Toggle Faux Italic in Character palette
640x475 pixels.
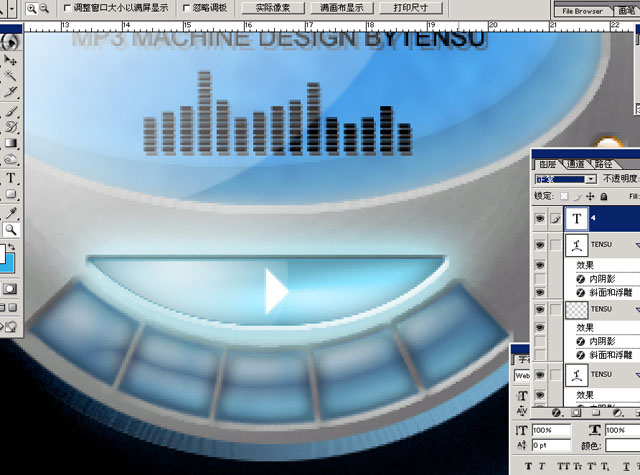click(542, 466)
